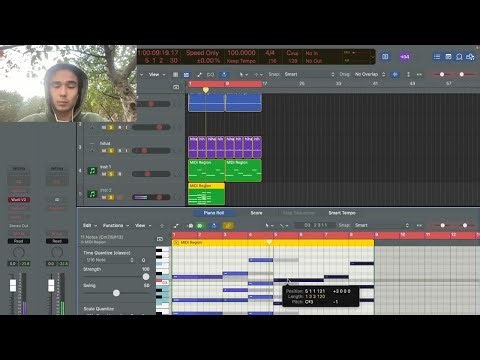Open Piano Roll Edit menu
The width and height of the screenshot is (480, 360).
90,226
